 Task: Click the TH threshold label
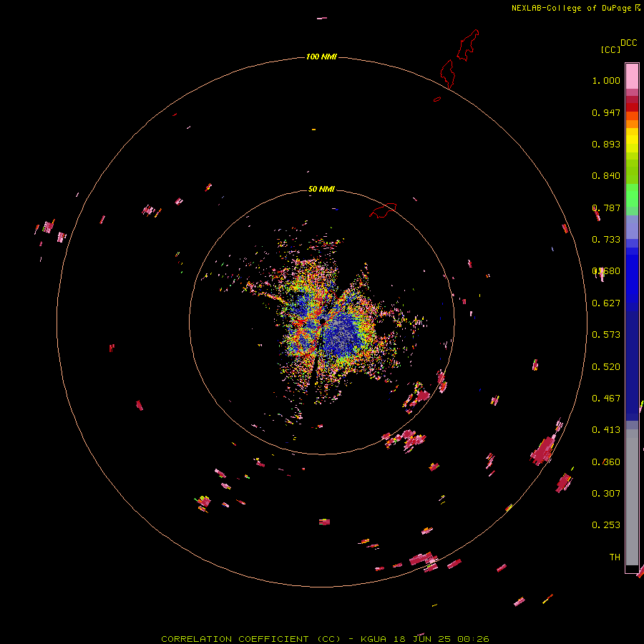click(x=615, y=557)
